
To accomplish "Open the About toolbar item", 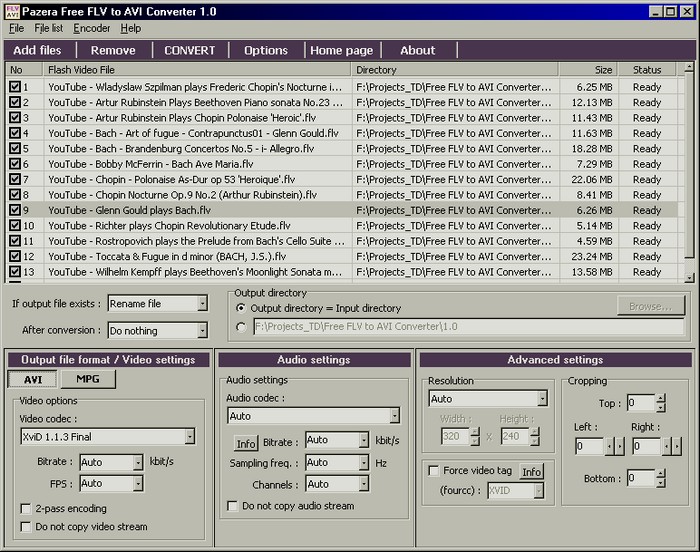I will pyautogui.click(x=417, y=50).
